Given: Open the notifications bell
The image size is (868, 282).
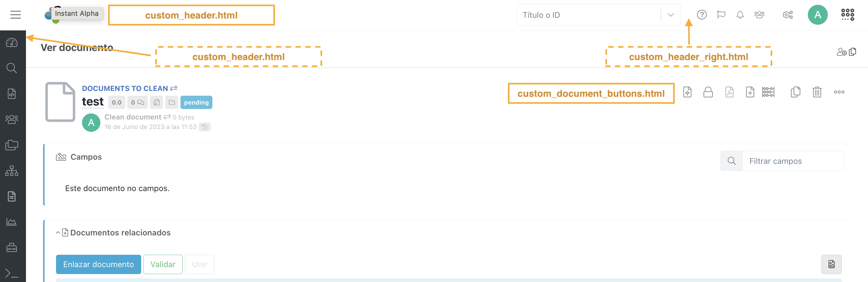Looking at the screenshot, I should click(740, 15).
